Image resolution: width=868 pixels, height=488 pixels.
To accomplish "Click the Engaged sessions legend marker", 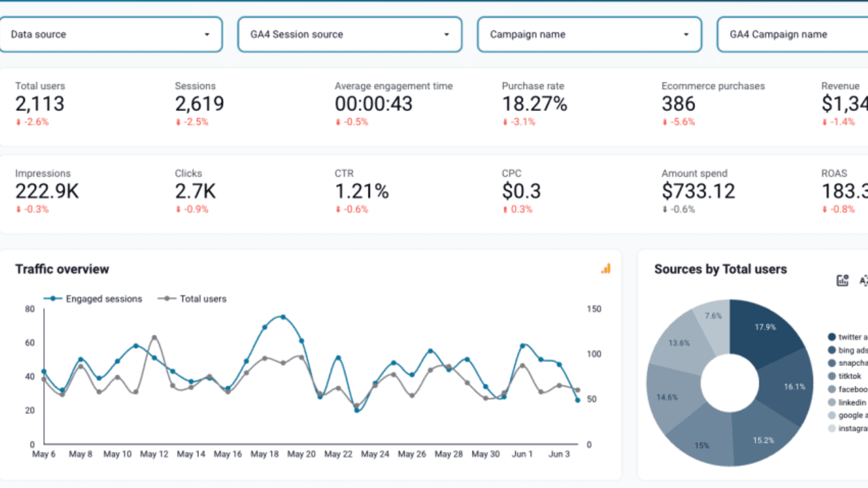I will [53, 299].
